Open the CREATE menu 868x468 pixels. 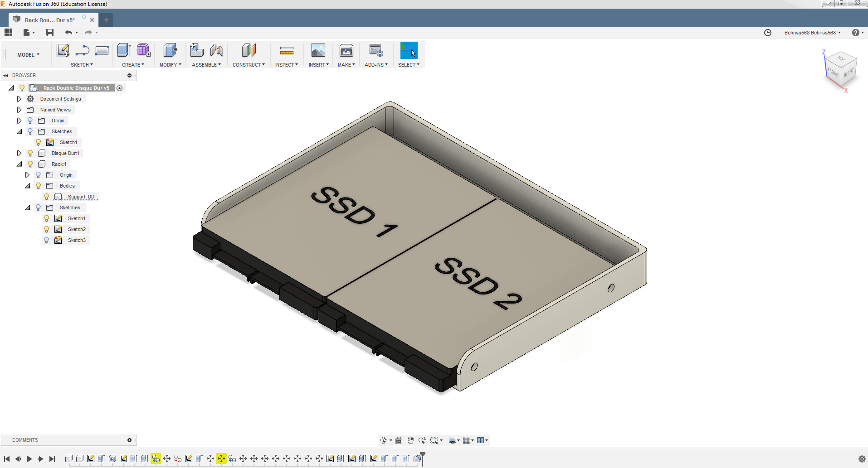[x=133, y=65]
